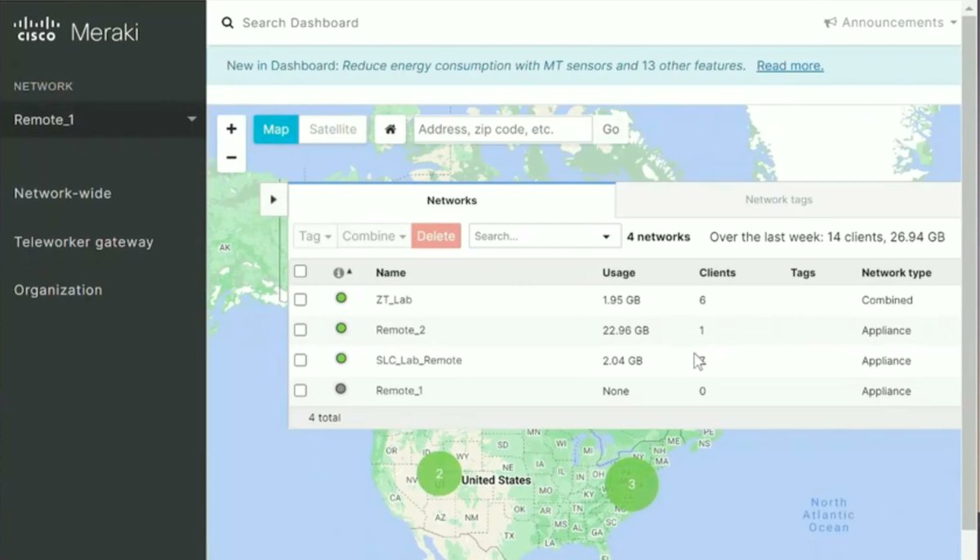Click Remote_1 gray status indicator

click(341, 389)
